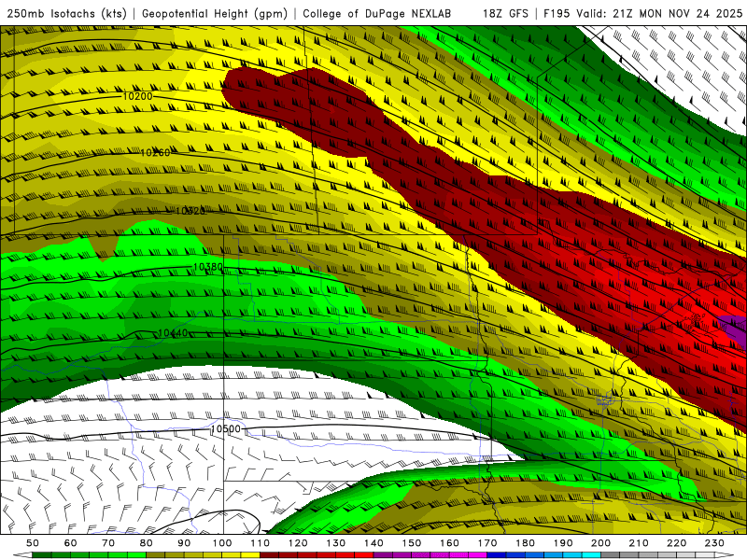This screenshot has width=747, height=560.
Task: Click the 110 value on the color scale
Action: pos(261,543)
